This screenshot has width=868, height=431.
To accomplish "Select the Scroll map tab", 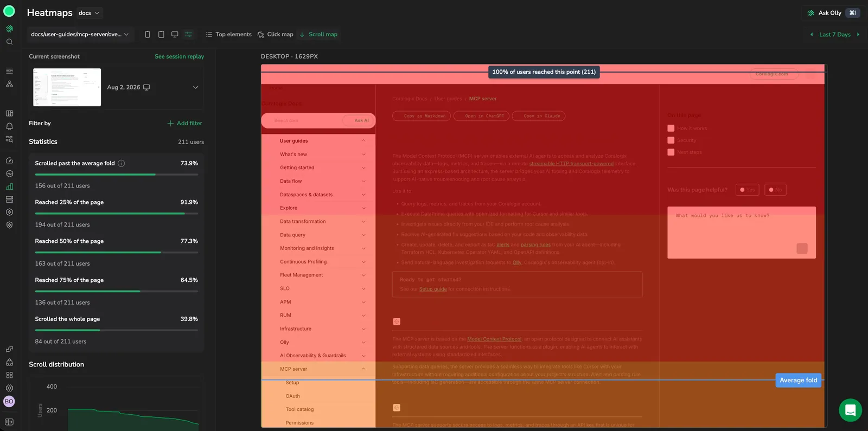I will pos(318,34).
